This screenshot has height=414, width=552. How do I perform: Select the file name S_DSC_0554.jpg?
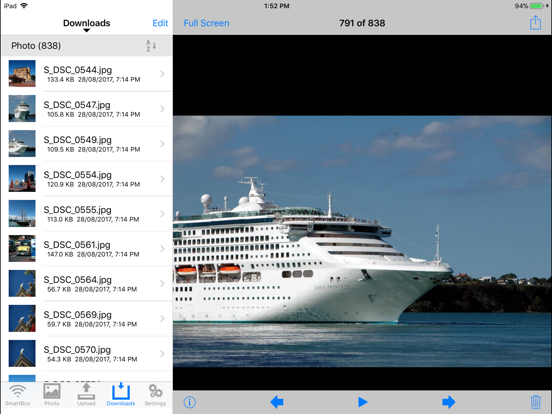coord(77,175)
